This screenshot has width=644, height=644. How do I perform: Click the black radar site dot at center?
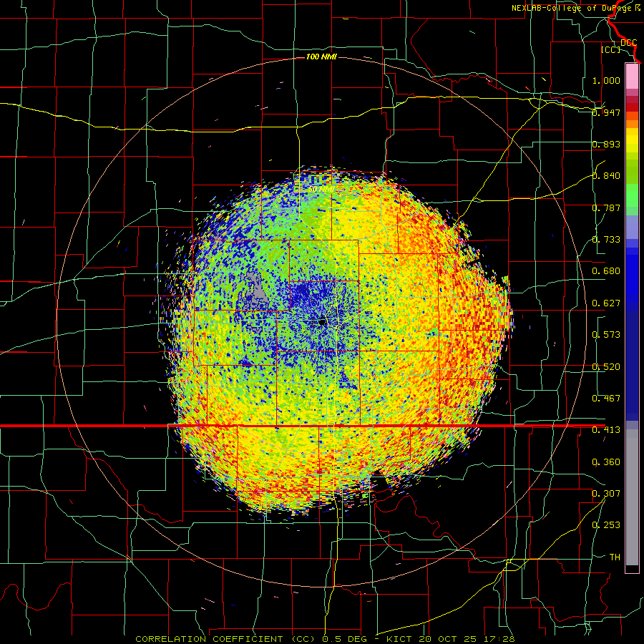pos(323,323)
